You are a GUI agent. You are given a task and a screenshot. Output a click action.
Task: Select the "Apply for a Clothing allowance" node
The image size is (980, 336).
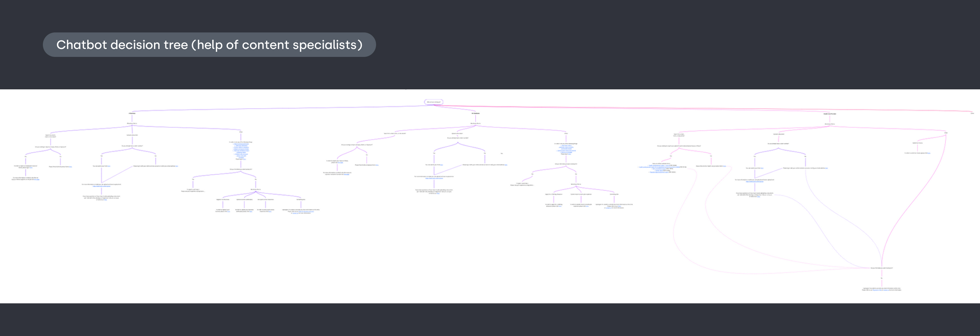(554, 194)
